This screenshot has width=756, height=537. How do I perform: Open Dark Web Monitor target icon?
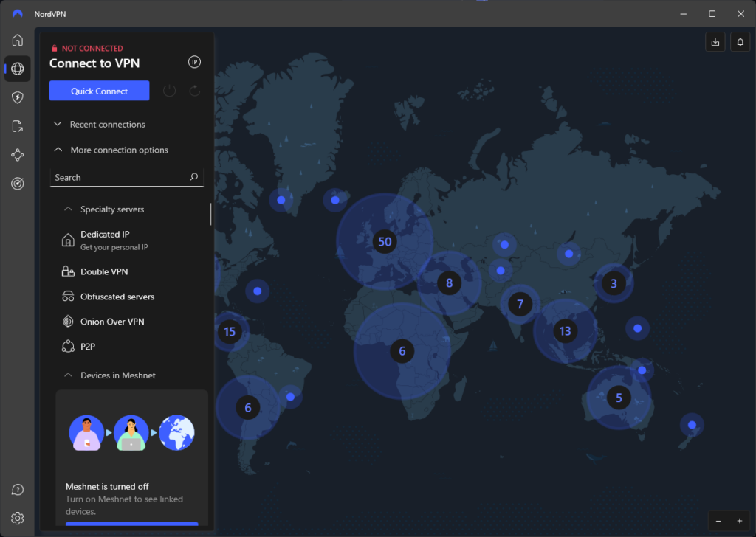(x=18, y=184)
